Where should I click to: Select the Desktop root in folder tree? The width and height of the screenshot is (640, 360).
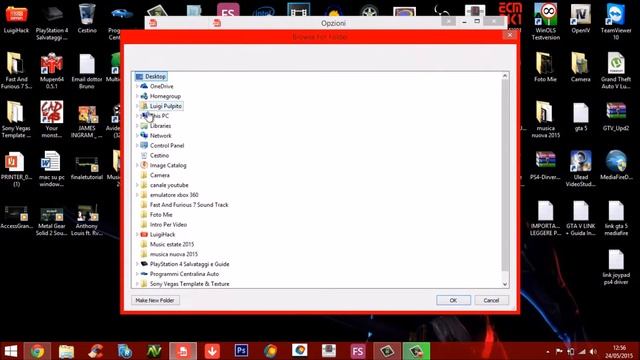pyautogui.click(x=151, y=76)
